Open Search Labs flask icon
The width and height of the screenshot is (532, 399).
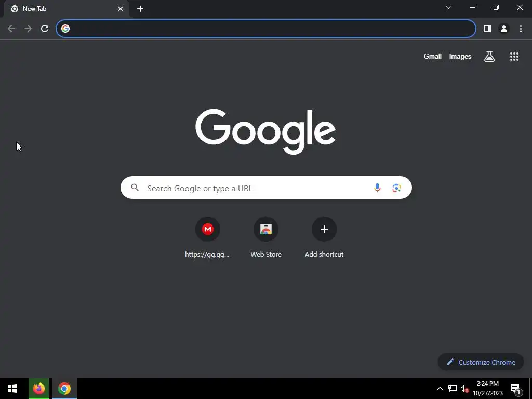point(489,56)
